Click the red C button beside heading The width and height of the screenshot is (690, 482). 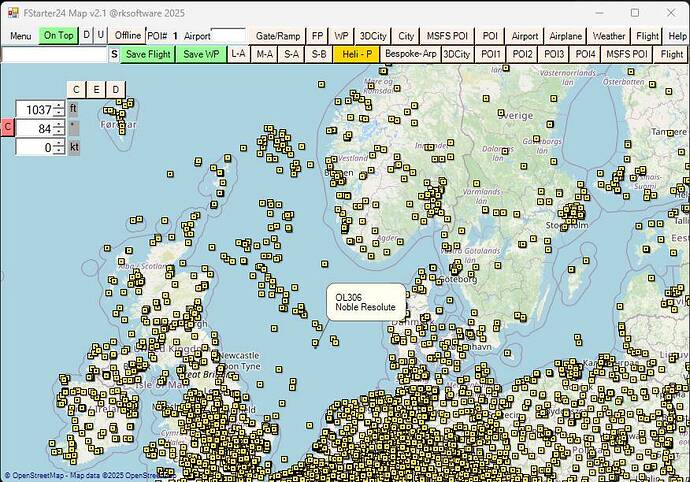coord(8,127)
